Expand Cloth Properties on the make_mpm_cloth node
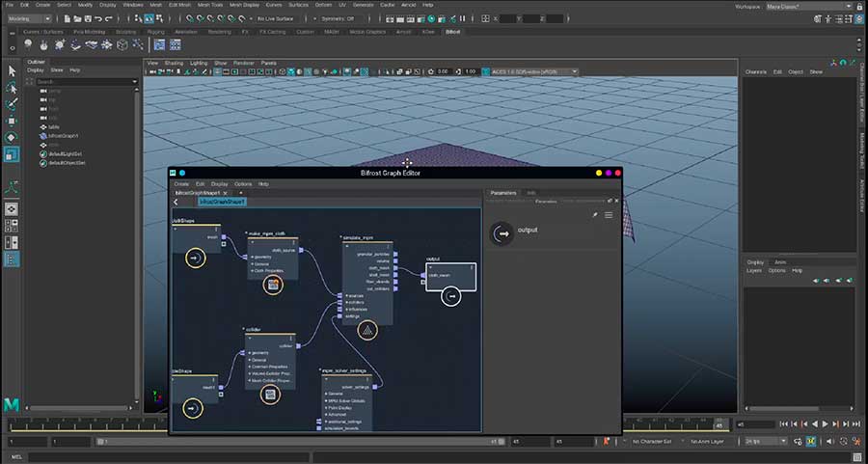868x464 pixels. coord(267,271)
